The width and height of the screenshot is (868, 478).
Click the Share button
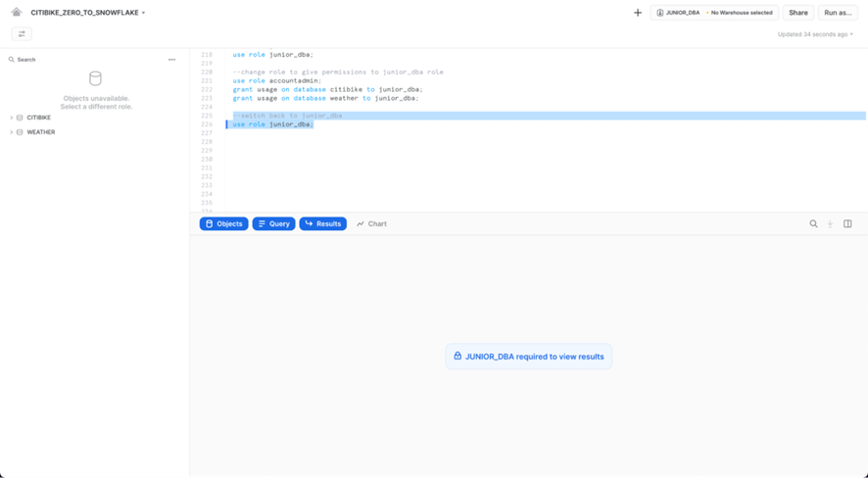(x=798, y=13)
